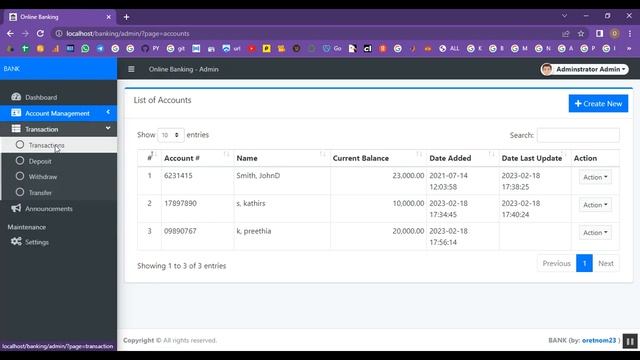Screen dimensions: 640x360
Task: Open the Telegram bookmark
Action: (x=100, y=49)
